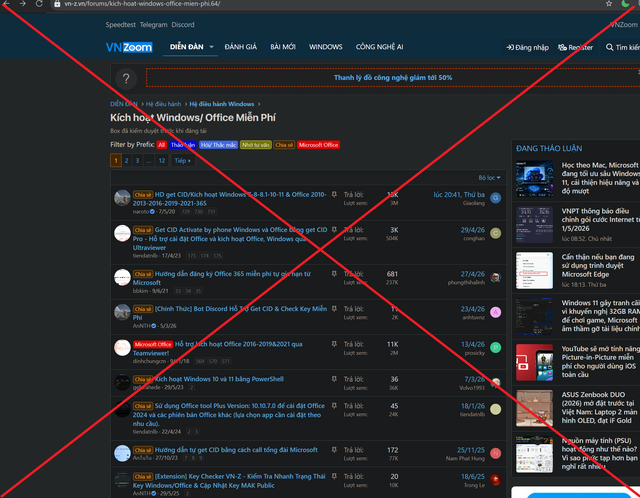Open the Bộ lọc filter dropdown
This screenshot has height=498, width=640.
(489, 178)
